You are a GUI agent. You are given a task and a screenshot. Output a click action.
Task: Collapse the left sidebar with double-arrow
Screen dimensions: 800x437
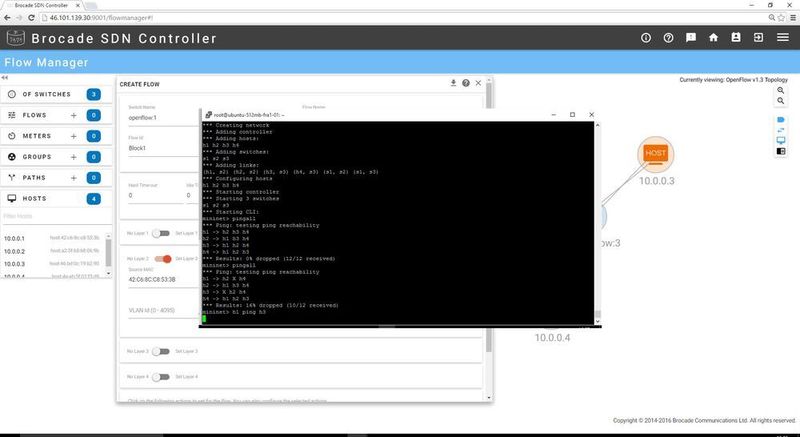tap(4, 78)
